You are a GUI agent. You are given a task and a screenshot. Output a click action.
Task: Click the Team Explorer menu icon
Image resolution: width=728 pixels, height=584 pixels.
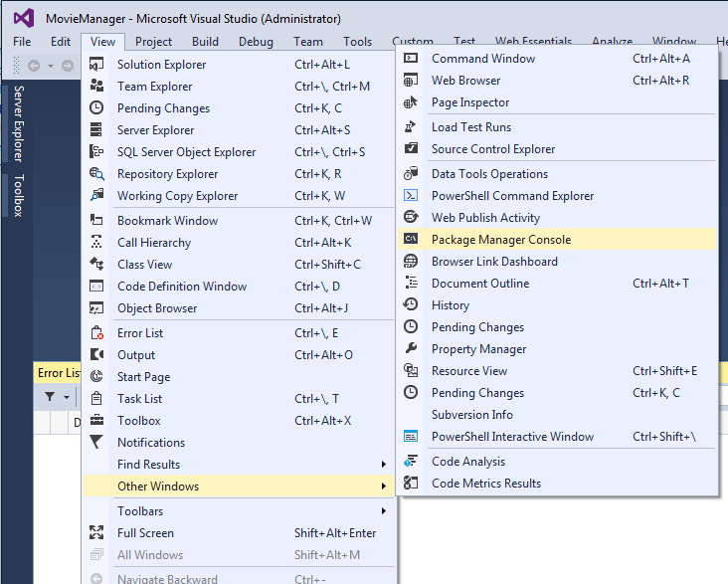click(96, 87)
